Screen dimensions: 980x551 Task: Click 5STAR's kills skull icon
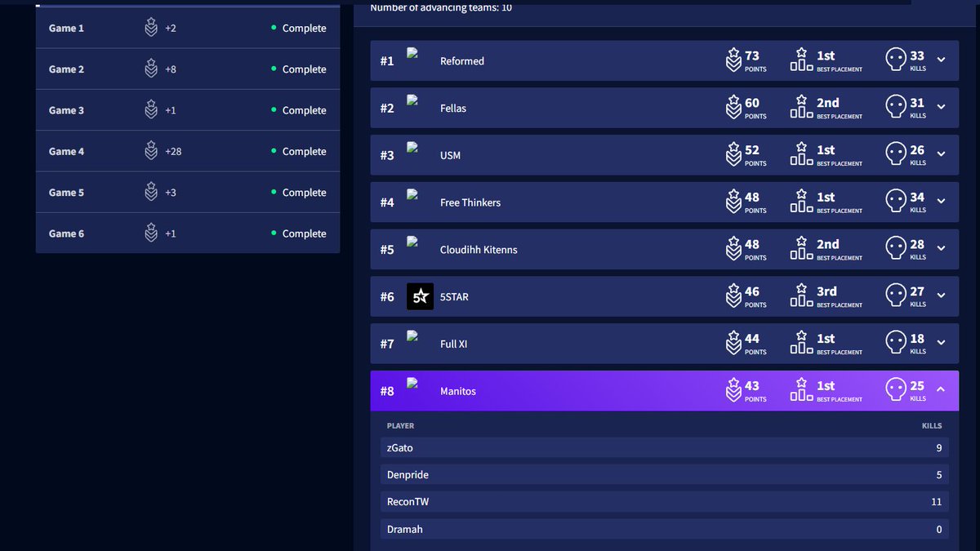pos(896,296)
